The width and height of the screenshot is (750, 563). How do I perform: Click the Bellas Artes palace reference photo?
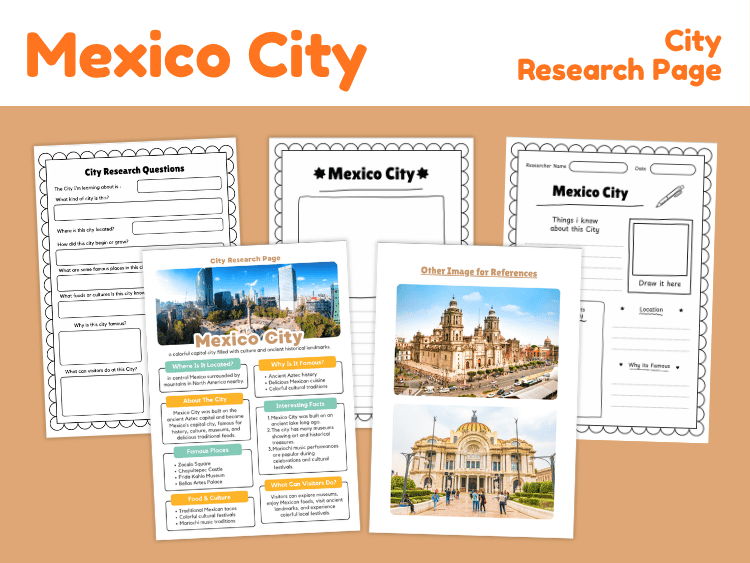tap(474, 461)
